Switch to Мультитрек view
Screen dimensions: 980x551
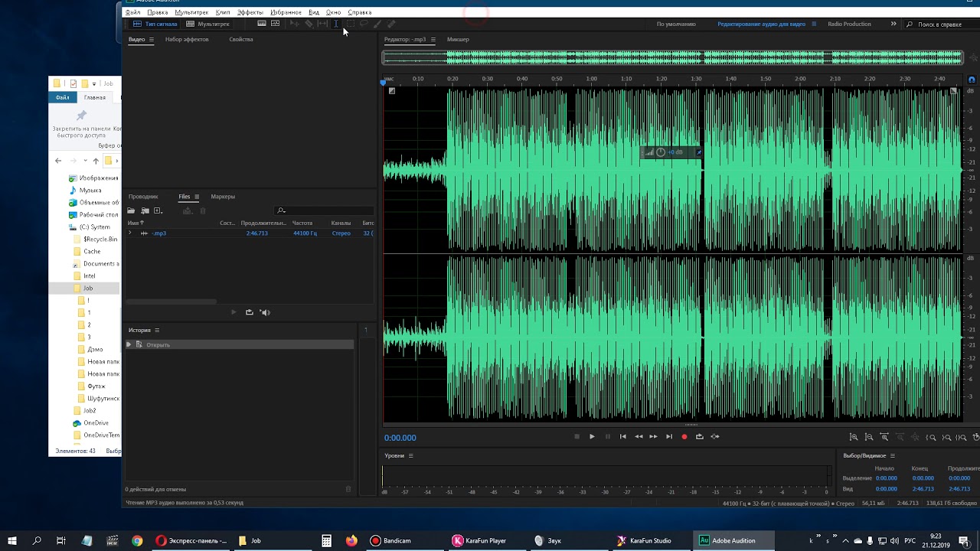(208, 24)
